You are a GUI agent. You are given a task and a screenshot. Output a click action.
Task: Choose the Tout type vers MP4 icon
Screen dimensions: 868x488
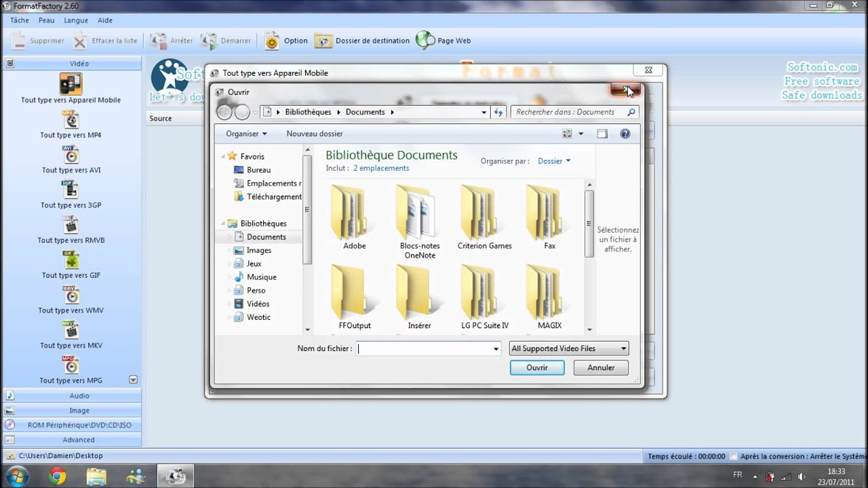[71, 119]
